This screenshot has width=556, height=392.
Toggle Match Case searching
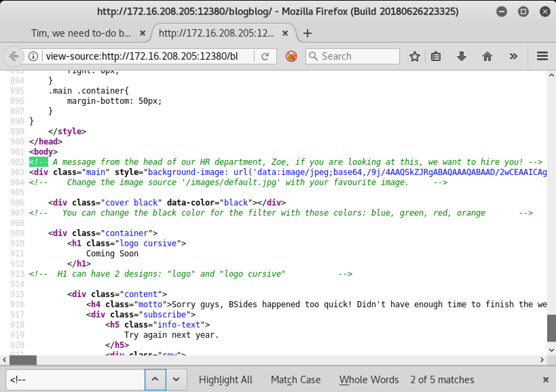point(295,379)
